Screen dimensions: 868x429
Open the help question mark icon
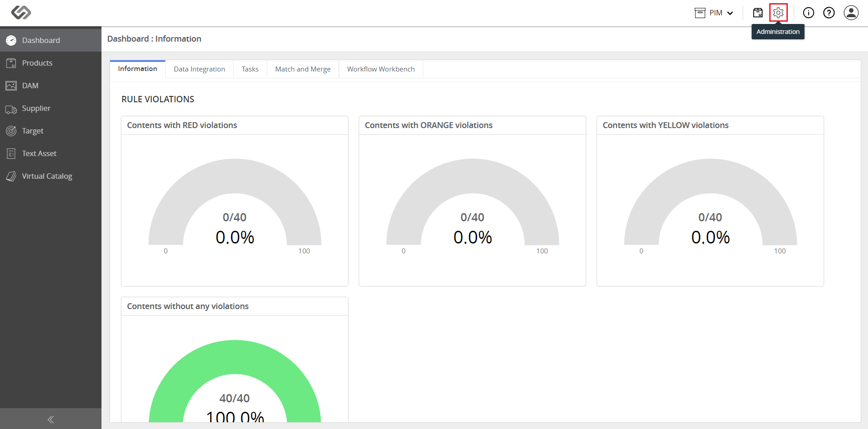pos(829,13)
